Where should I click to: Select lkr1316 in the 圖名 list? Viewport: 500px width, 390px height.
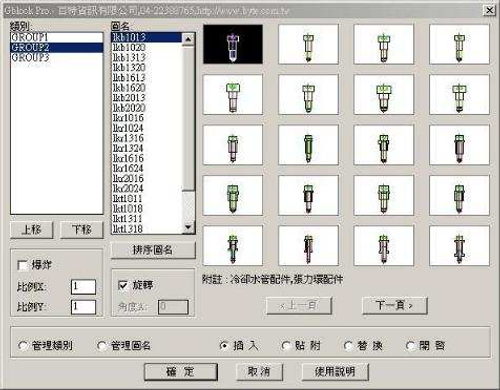click(x=147, y=138)
